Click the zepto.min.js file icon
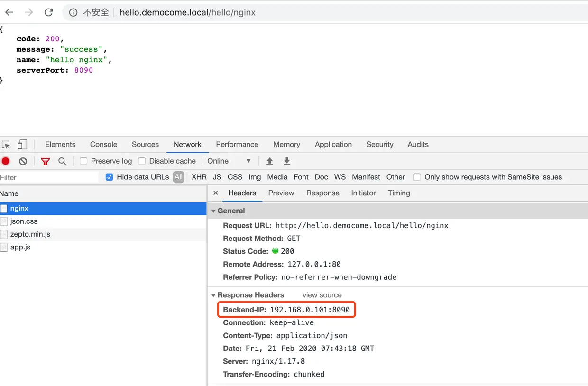This screenshot has height=386, width=588. click(4, 234)
